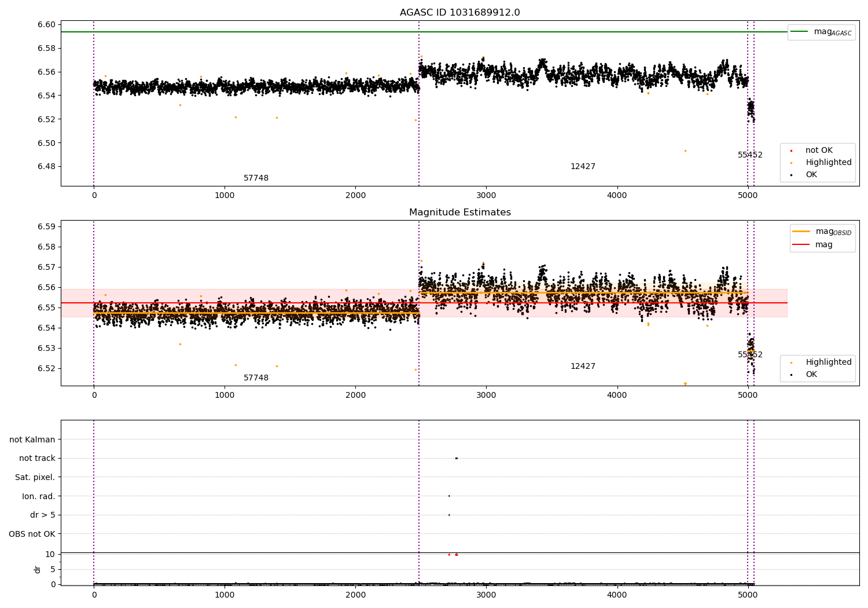Click the 6.52 tick on top plot
The width and height of the screenshot is (868, 608).
click(x=46, y=119)
